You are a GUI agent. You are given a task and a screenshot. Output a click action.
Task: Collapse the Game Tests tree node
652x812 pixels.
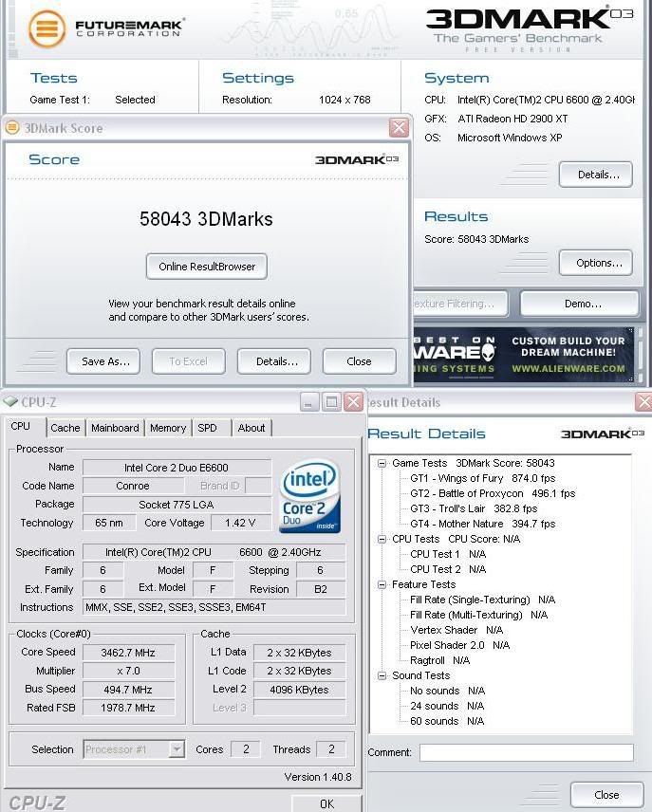click(x=382, y=464)
